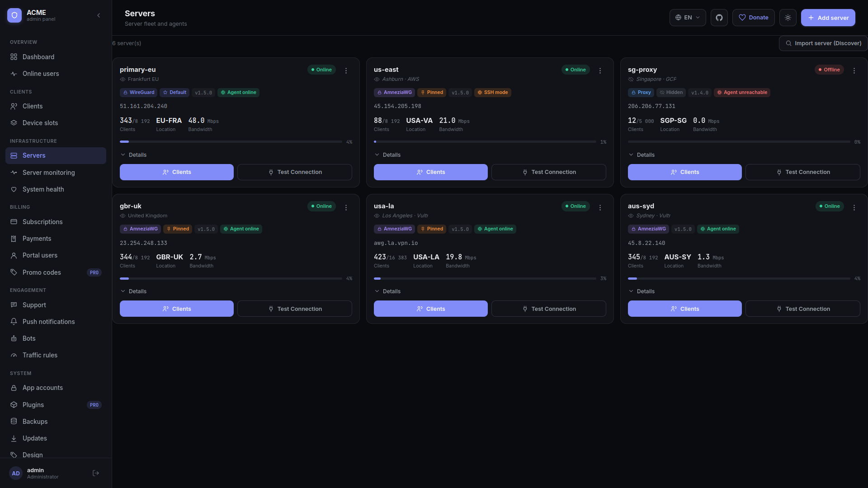
Task: Test Connection for sg-proxy server
Action: (x=803, y=172)
